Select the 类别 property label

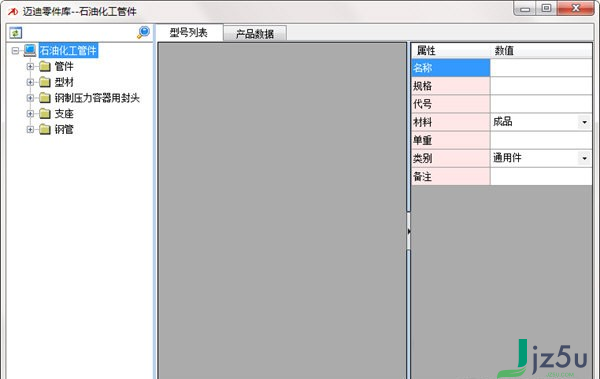click(x=451, y=158)
